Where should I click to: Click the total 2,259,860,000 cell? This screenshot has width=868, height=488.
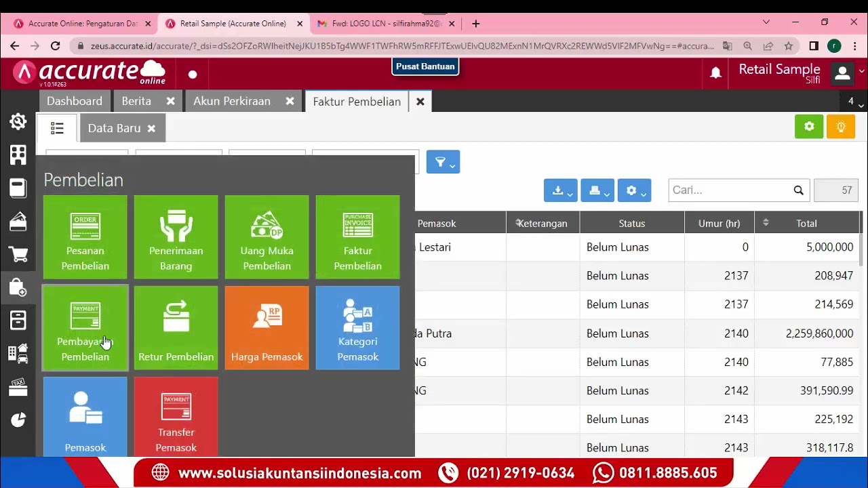pyautogui.click(x=806, y=333)
